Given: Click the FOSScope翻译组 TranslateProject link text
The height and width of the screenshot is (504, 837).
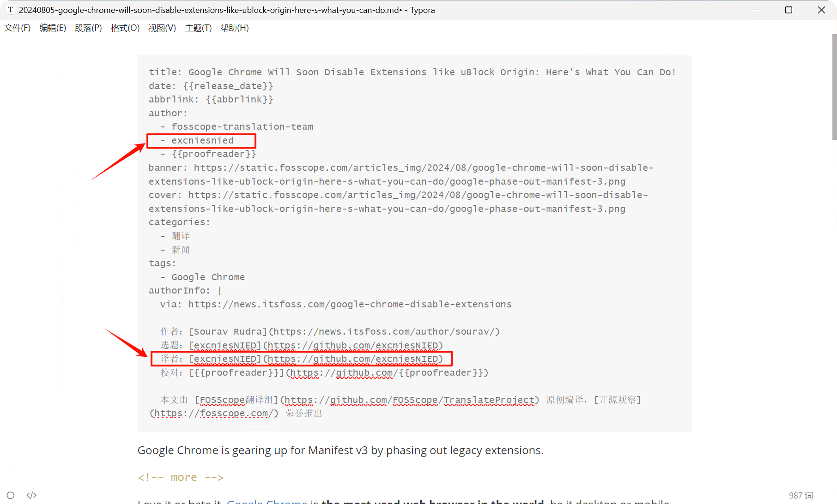Looking at the screenshot, I should click(367, 400).
